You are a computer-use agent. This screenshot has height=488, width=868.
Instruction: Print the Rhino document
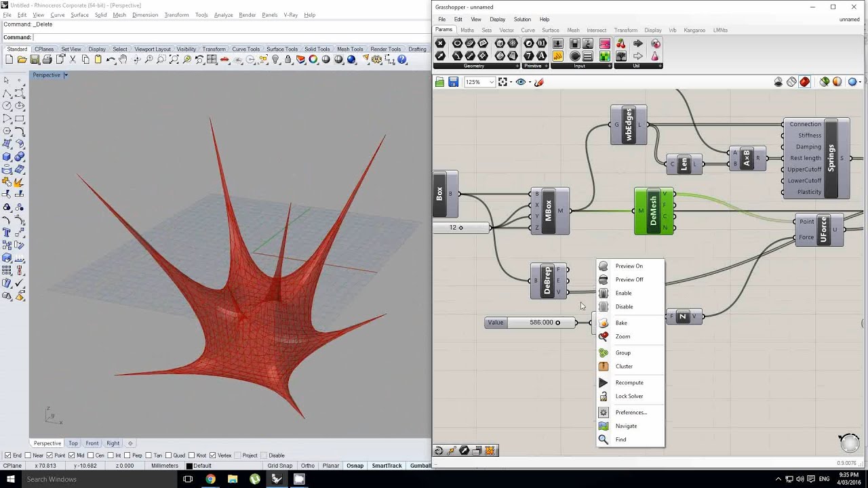pyautogui.click(x=47, y=60)
